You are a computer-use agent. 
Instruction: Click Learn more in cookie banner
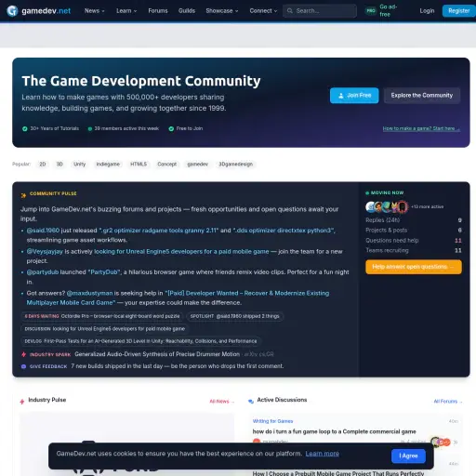(x=322, y=454)
